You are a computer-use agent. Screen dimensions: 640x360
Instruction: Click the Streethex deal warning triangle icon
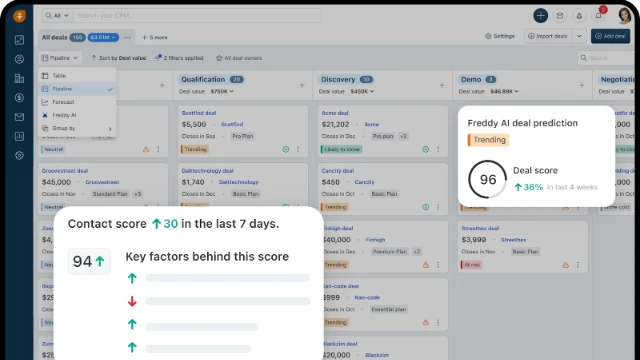pyautogui.click(x=565, y=265)
